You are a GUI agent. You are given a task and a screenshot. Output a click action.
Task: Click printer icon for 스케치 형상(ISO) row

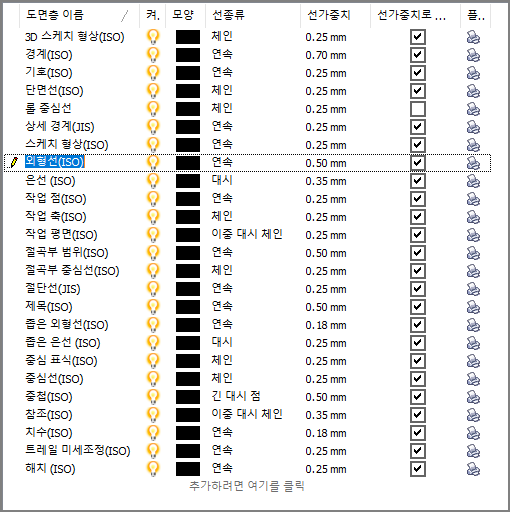pyautogui.click(x=473, y=145)
